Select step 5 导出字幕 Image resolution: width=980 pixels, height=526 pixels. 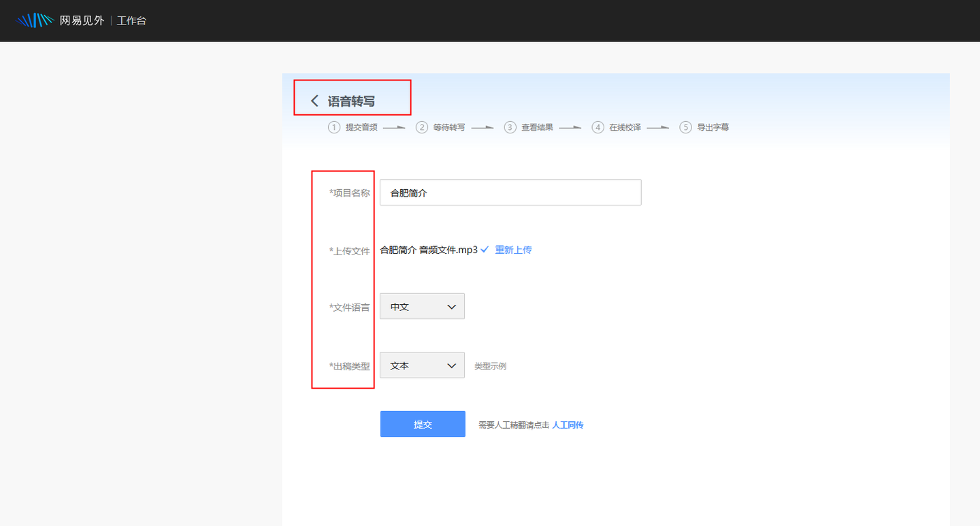pyautogui.click(x=704, y=127)
